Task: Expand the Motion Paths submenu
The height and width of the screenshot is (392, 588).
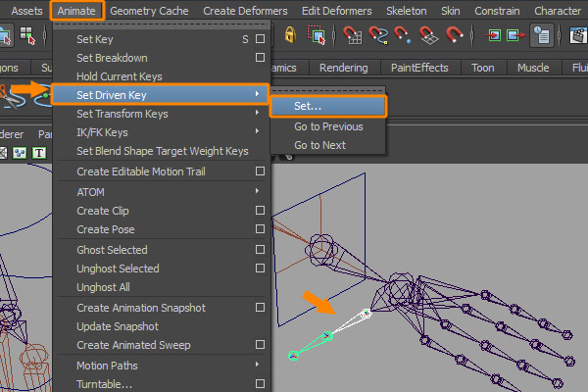Action: pyautogui.click(x=258, y=366)
